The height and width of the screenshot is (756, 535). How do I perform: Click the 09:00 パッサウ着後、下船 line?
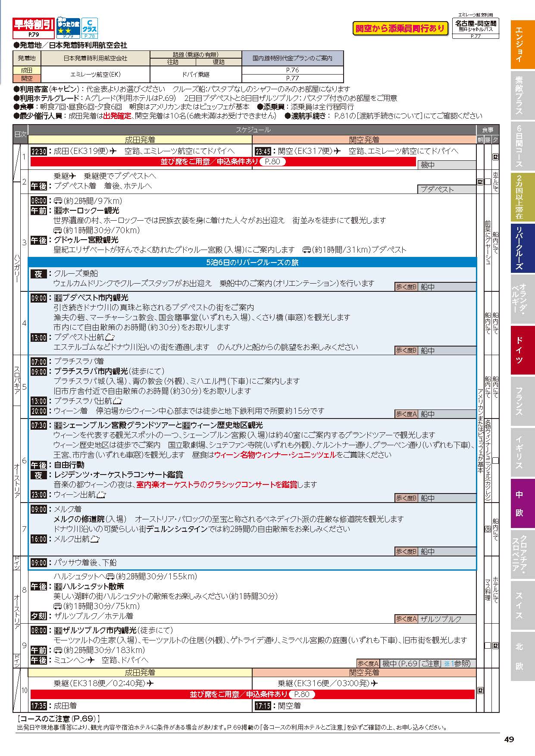(73, 562)
